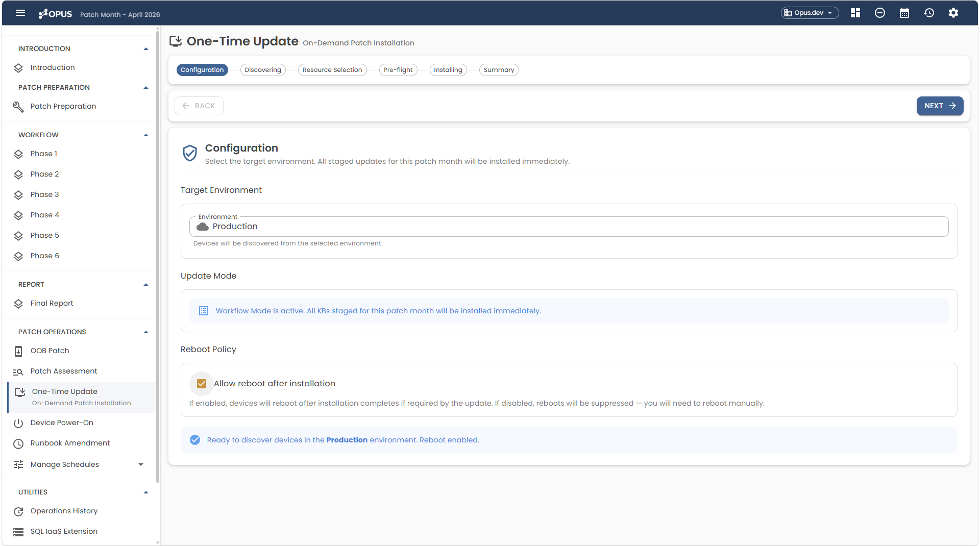
Task: Click the sidebar scroll down arrow
Action: tap(158, 543)
